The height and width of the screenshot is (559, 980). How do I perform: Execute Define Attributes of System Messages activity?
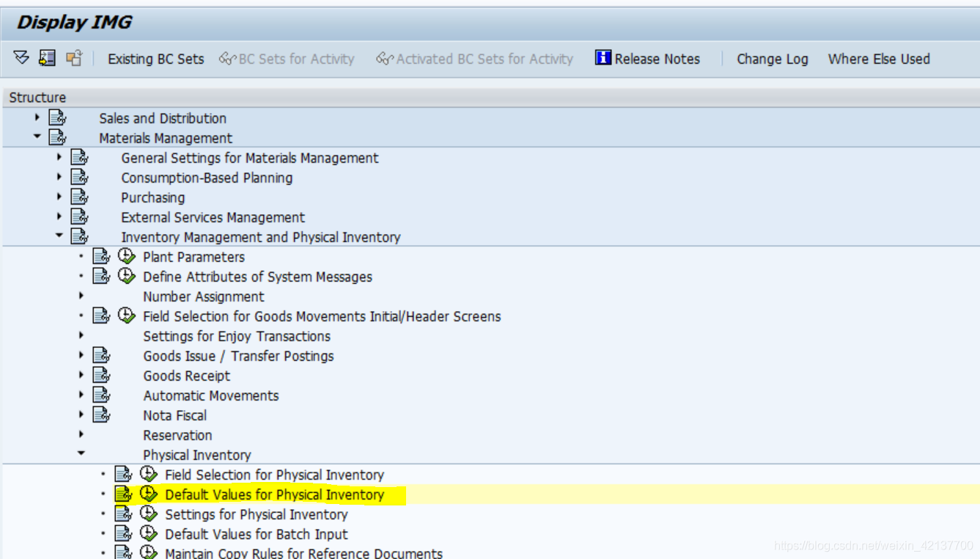tap(127, 276)
